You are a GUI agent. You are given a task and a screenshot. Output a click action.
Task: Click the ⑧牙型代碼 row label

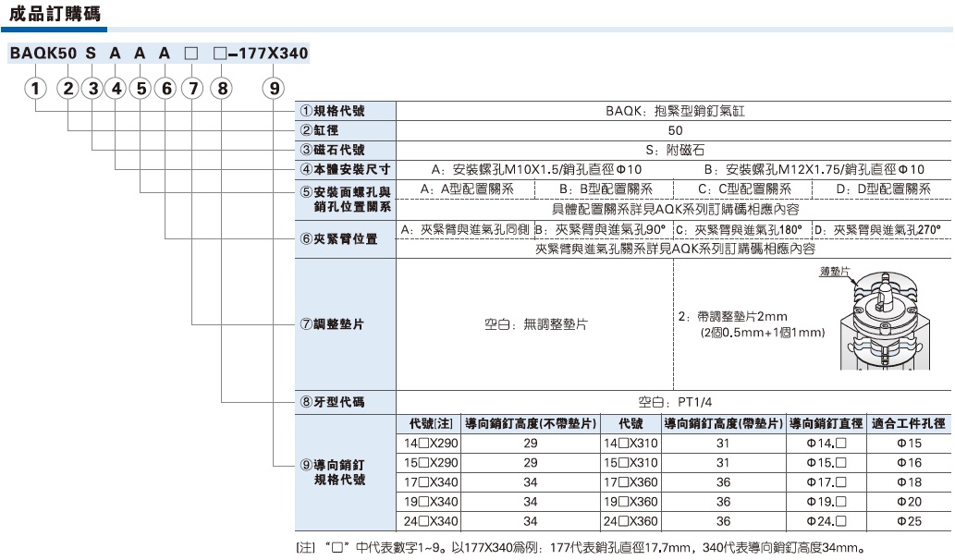332,402
